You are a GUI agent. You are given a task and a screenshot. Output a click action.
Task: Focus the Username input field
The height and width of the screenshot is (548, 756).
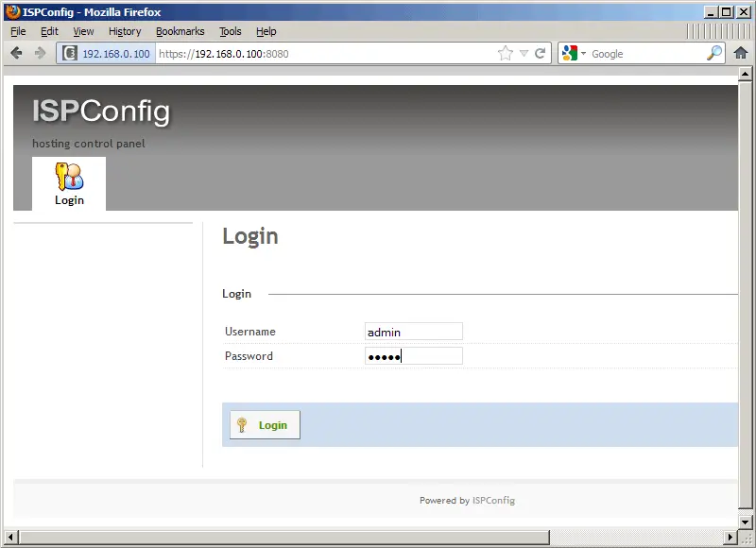click(x=413, y=332)
